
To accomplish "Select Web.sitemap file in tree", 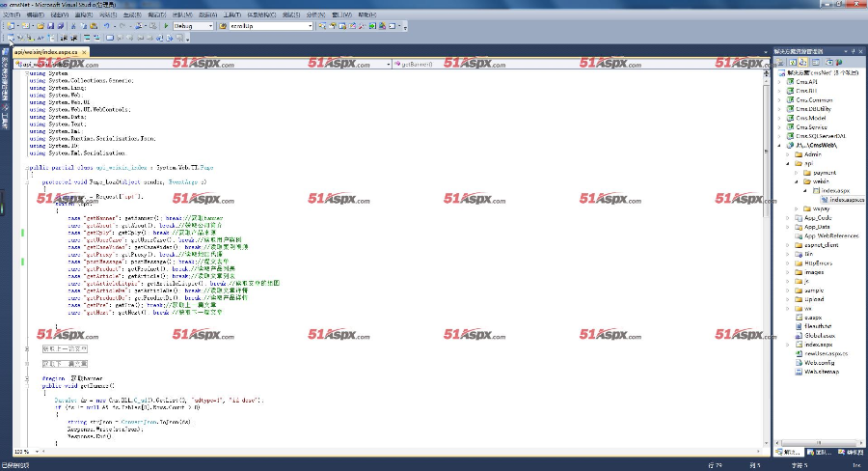I will pos(822,372).
